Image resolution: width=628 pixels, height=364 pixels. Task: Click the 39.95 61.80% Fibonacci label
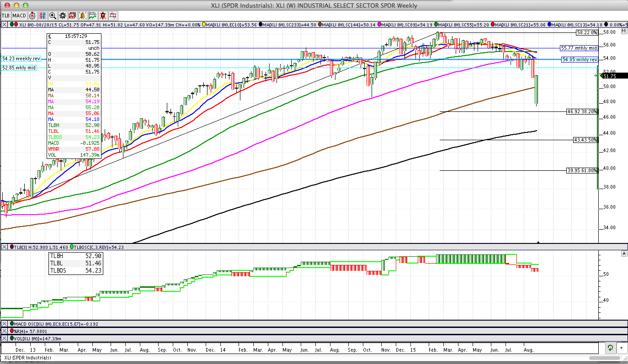582,170
